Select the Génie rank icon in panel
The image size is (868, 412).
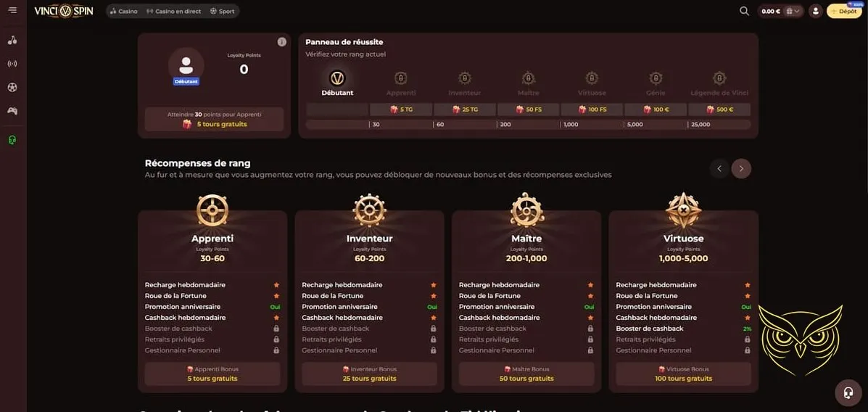[656, 78]
